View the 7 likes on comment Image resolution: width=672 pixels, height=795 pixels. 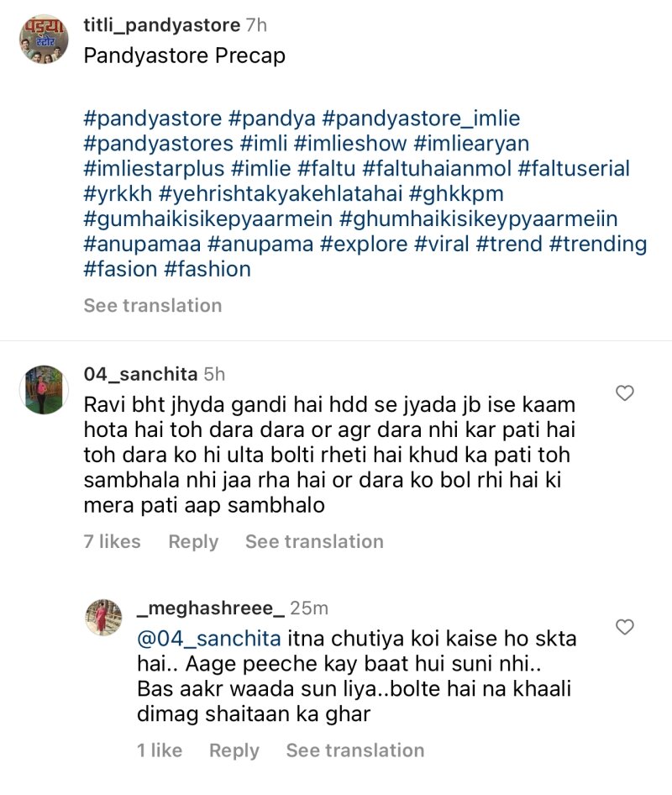112,541
